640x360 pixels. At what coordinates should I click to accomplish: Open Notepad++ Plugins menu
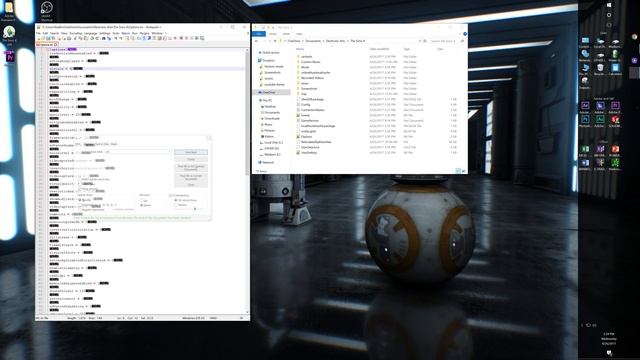click(x=144, y=33)
